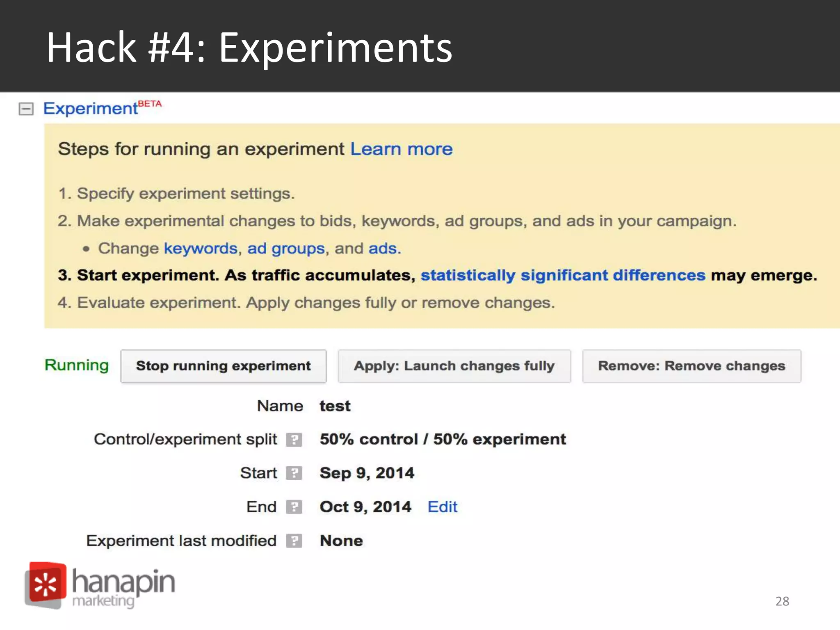The width and height of the screenshot is (840, 630).
Task: Click help icon next to Control/experiment split
Action: pyautogui.click(x=294, y=440)
